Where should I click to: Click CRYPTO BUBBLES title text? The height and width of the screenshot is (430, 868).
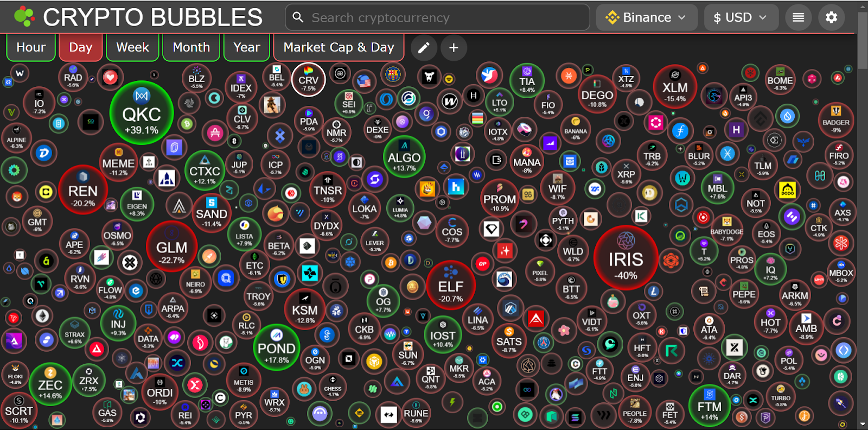pos(153,17)
